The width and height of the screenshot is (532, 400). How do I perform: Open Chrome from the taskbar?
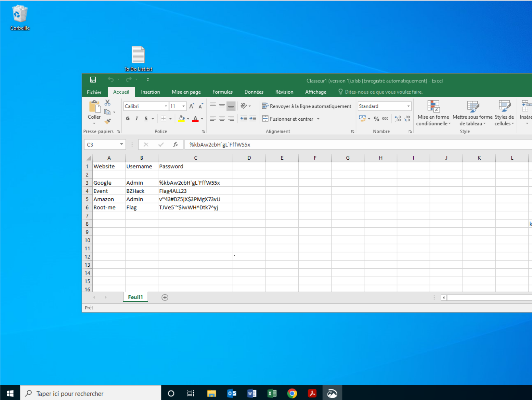[292, 394]
